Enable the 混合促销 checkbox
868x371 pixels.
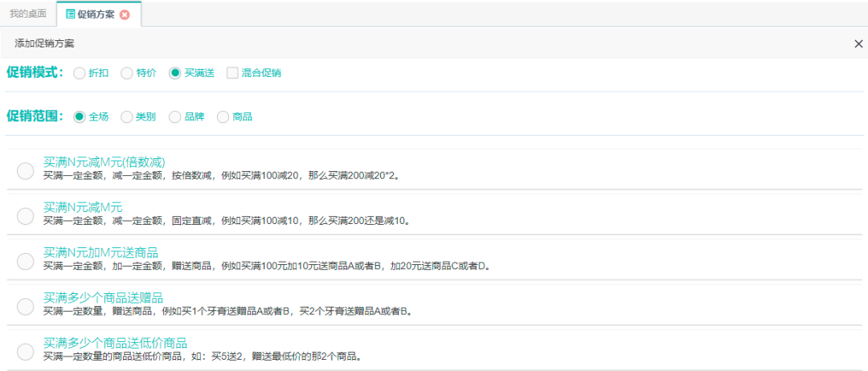(232, 73)
